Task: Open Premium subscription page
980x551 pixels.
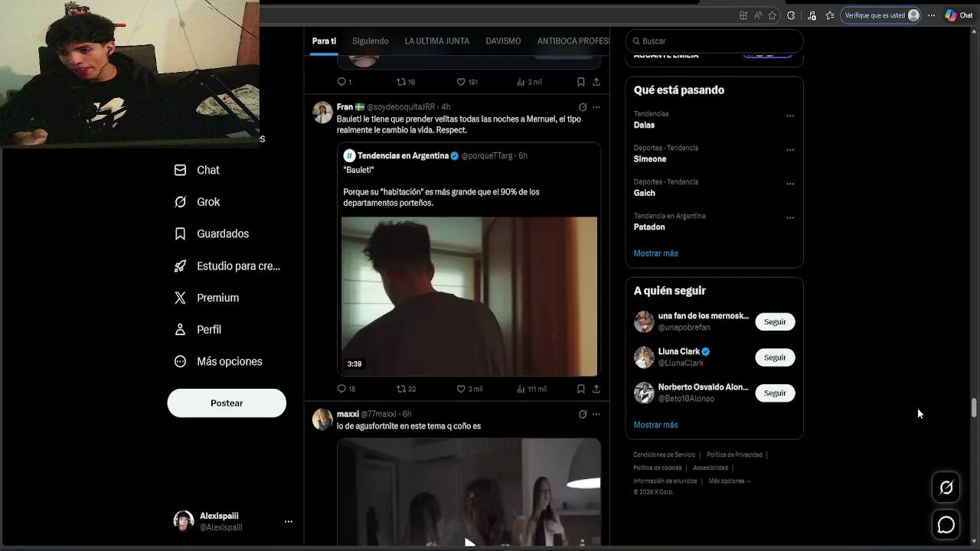Action: (207, 298)
